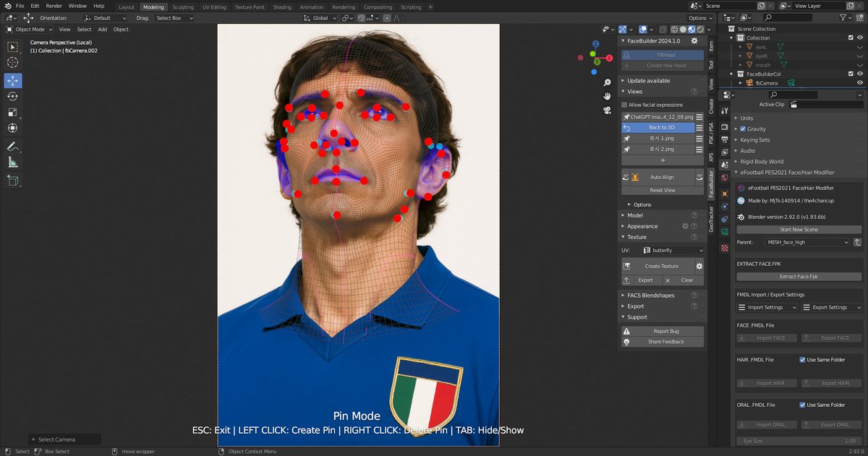Open the Object Mode dropdown
Screen dimensions: 868x456
pyautogui.click(x=29, y=30)
